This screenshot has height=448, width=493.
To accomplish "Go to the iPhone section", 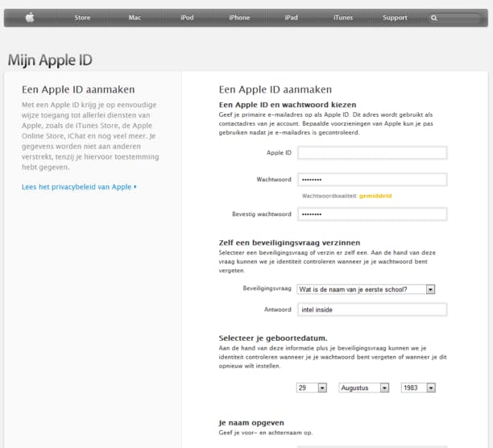I will pyautogui.click(x=239, y=18).
